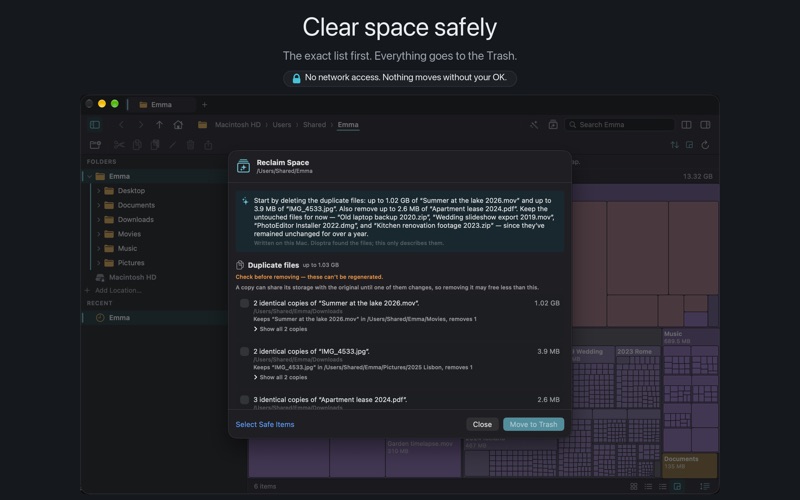Go to parent folder with up arrow
The image size is (800, 500).
[159, 124]
